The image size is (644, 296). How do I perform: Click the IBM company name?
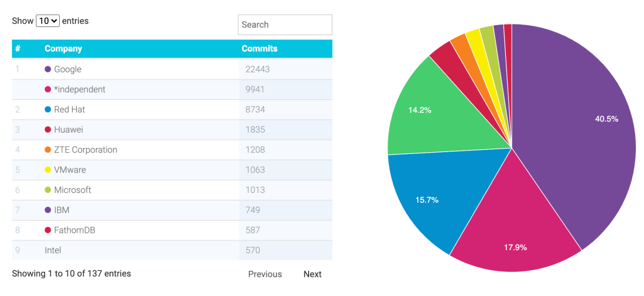click(61, 210)
